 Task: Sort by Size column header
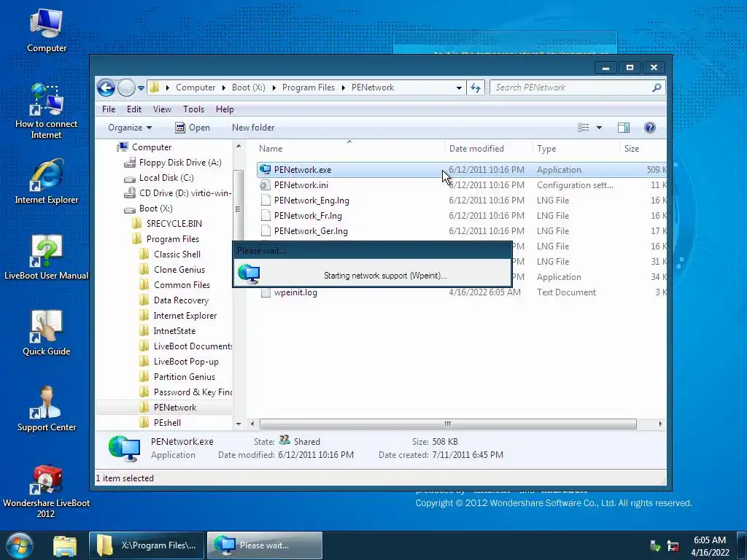643,149
